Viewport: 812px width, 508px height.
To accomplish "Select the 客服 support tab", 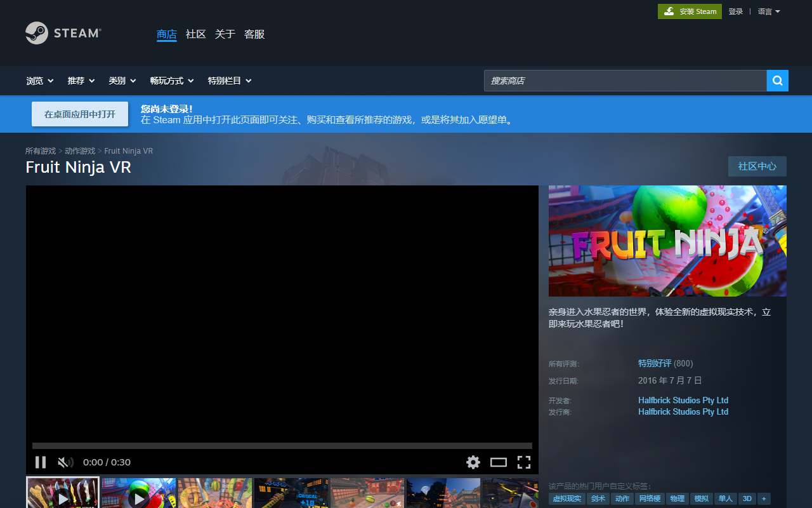I will [254, 34].
